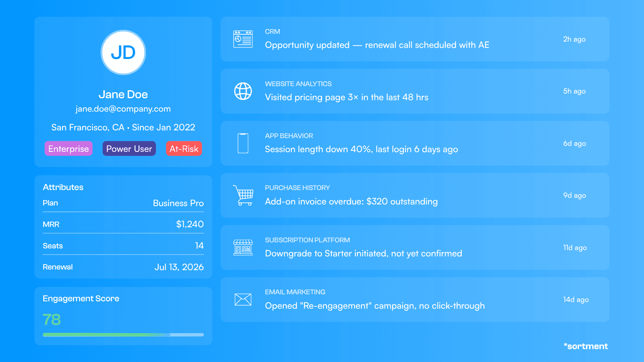Click the Engagement Score progress bar
The width and height of the screenshot is (644, 362).
123,335
